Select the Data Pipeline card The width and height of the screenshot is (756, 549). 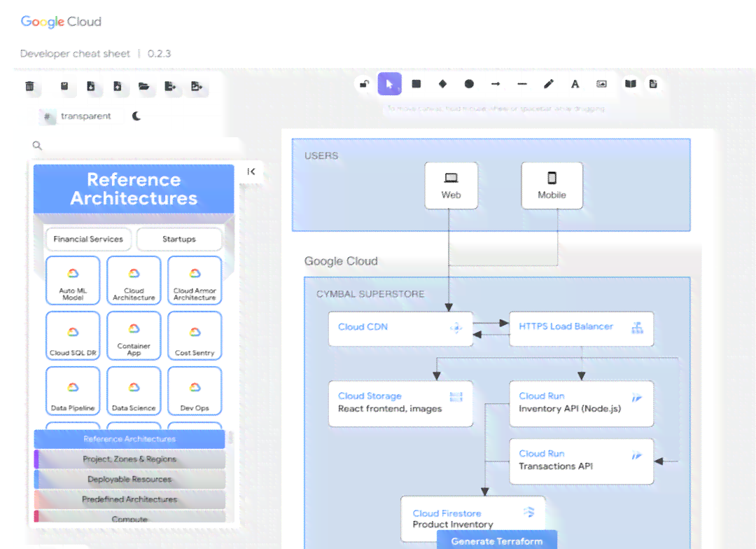click(73, 391)
